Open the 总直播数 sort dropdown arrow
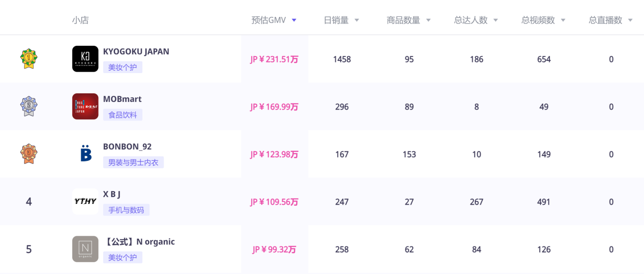 coord(630,20)
